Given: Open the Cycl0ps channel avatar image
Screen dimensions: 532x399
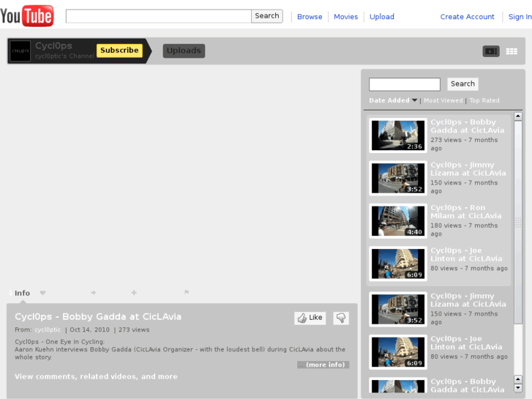Looking at the screenshot, I should (20, 51).
